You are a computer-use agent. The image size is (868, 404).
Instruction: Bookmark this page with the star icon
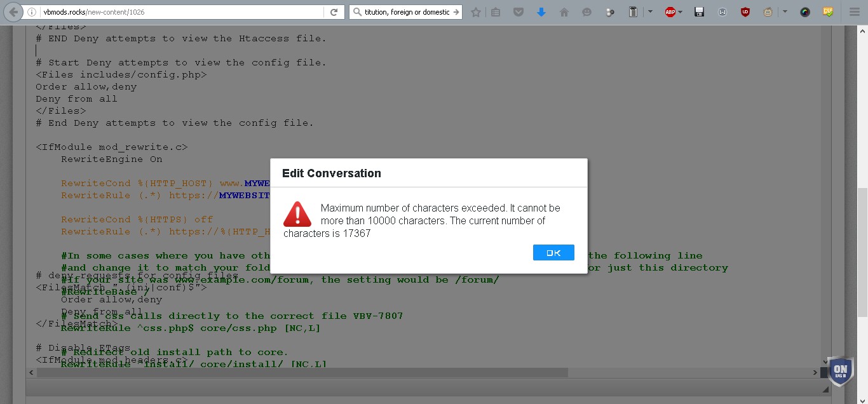coord(475,11)
